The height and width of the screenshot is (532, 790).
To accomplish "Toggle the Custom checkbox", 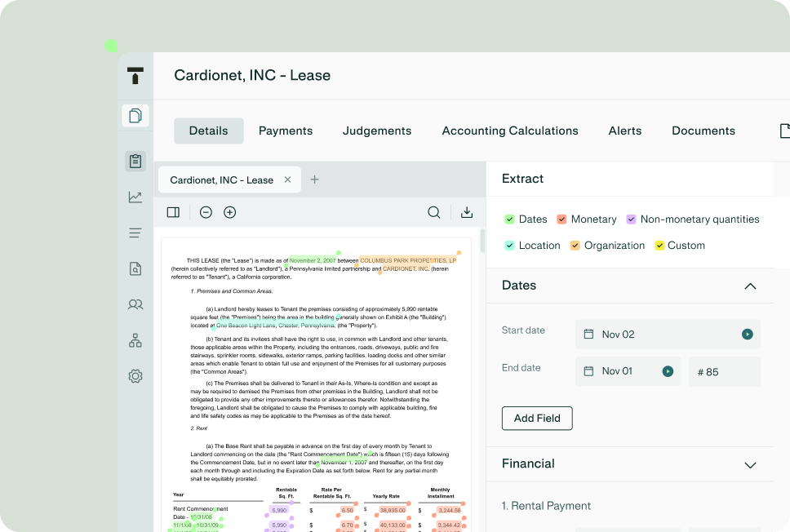I will [659, 246].
